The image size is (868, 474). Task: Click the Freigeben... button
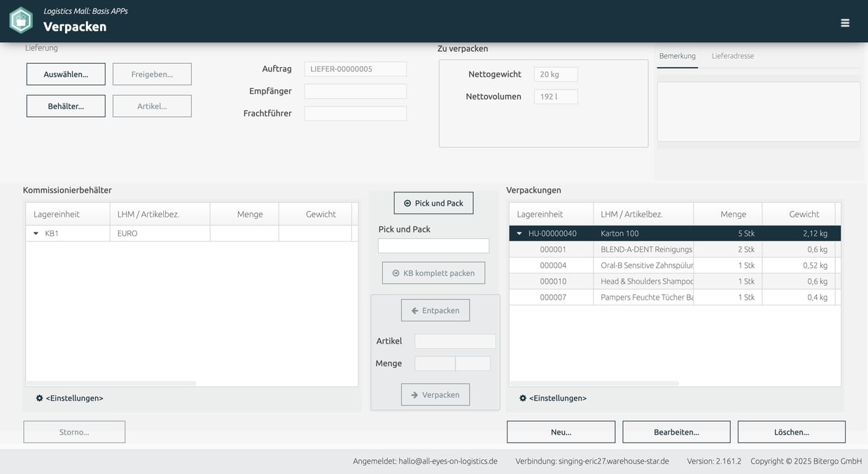coord(152,74)
